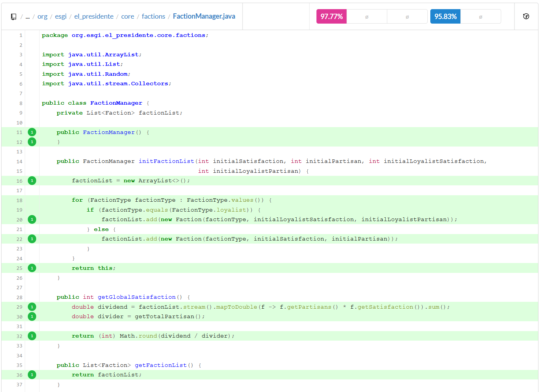The width and height of the screenshot is (540, 392).
Task: Click the second empty ø metric before 95.83%
Action: coord(407,17)
